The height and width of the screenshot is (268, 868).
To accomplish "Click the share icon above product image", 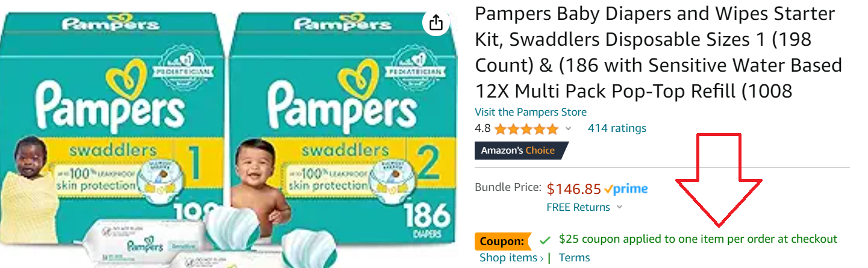I will [436, 23].
